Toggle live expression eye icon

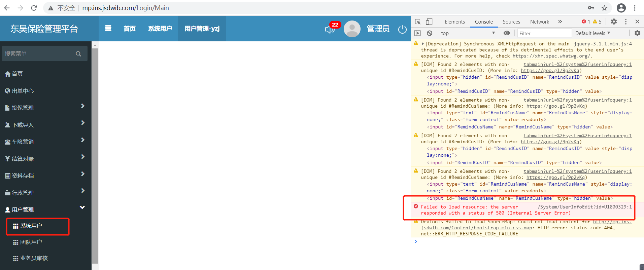[x=507, y=33]
